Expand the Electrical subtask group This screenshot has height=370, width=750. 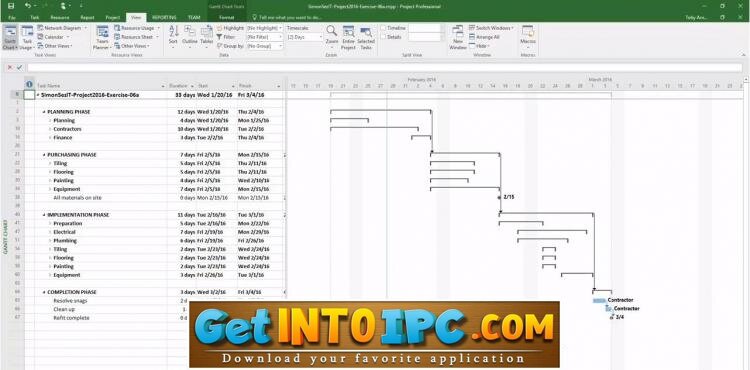point(50,232)
